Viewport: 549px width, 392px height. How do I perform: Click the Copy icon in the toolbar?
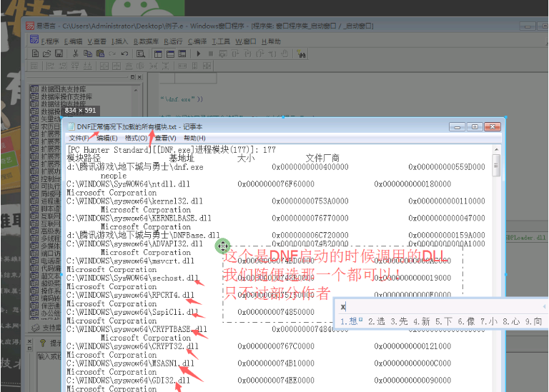[87, 54]
